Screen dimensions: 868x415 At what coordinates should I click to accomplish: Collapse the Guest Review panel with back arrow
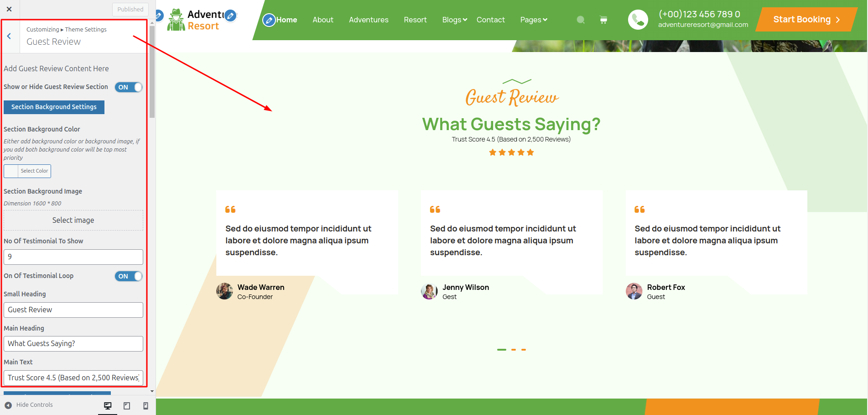click(x=9, y=36)
